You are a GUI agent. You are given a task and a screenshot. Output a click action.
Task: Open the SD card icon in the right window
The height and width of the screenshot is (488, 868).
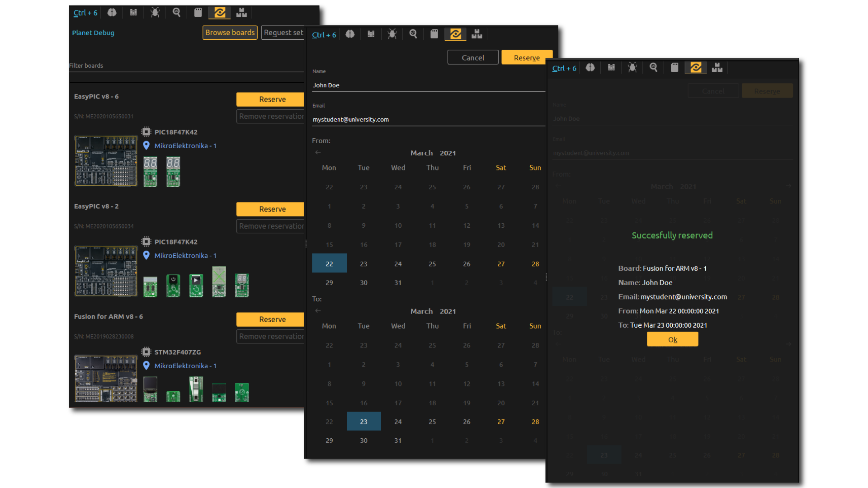coord(675,68)
